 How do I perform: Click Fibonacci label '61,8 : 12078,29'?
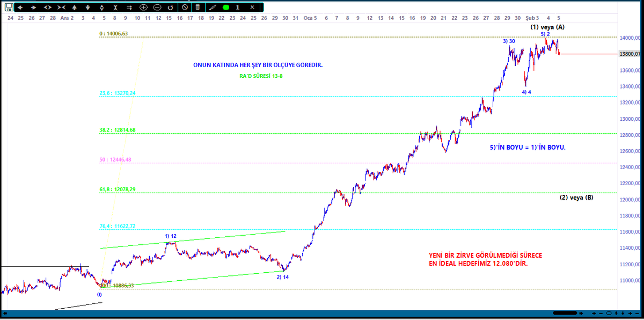[x=118, y=189]
